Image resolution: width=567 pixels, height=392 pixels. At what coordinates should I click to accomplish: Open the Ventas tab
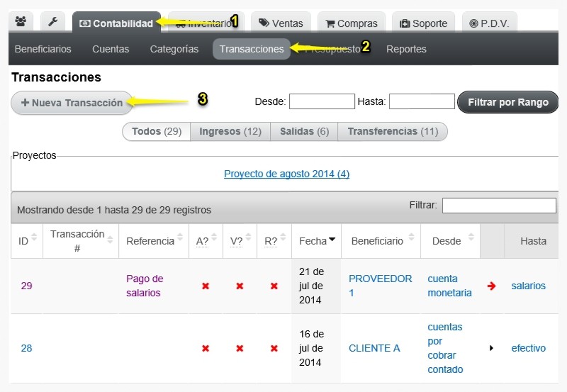(281, 23)
